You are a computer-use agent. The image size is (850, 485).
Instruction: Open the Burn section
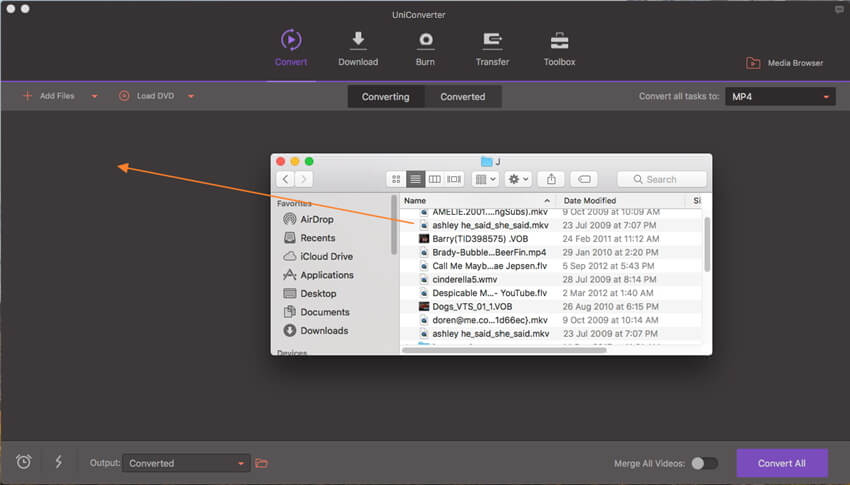point(425,48)
